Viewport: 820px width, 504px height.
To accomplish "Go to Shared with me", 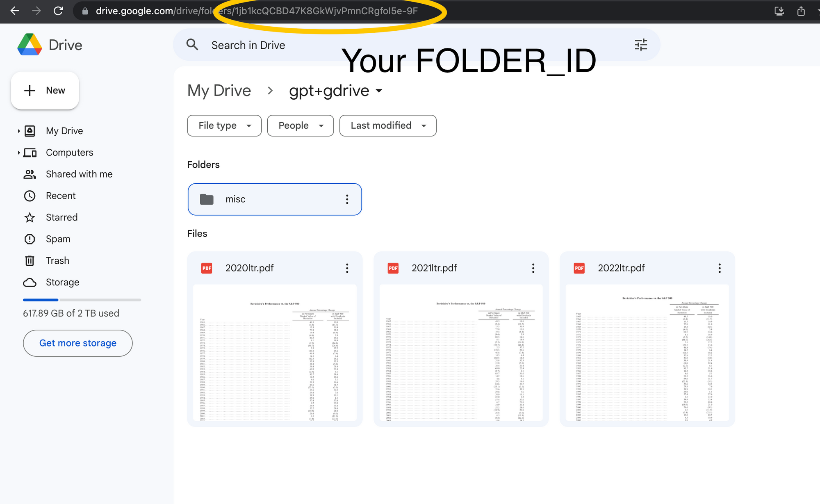I will (79, 174).
